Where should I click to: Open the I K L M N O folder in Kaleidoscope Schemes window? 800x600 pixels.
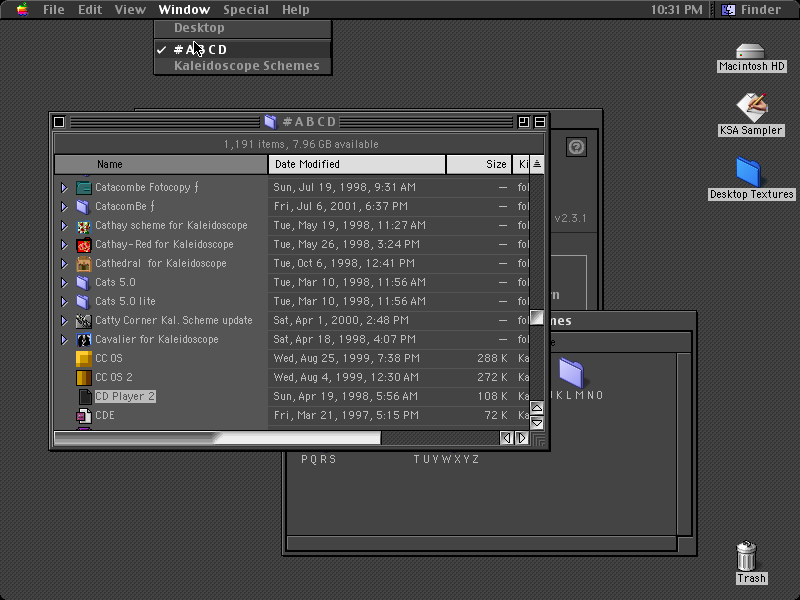(x=571, y=372)
